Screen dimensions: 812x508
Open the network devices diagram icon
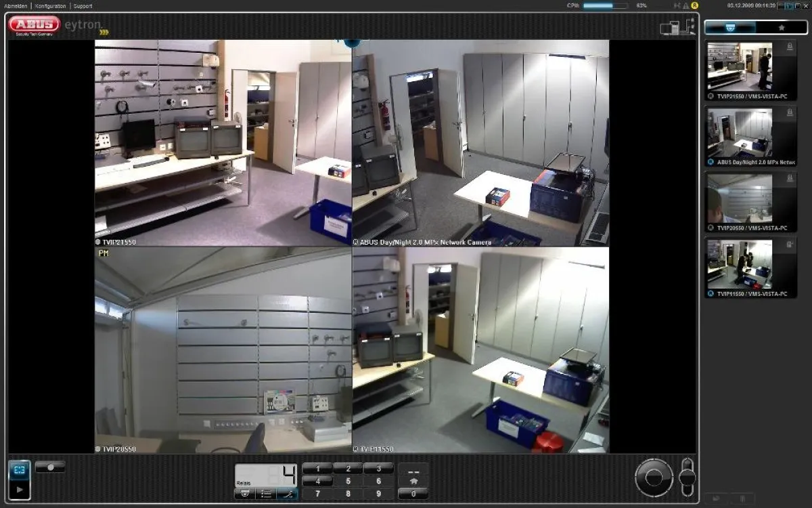[677, 26]
